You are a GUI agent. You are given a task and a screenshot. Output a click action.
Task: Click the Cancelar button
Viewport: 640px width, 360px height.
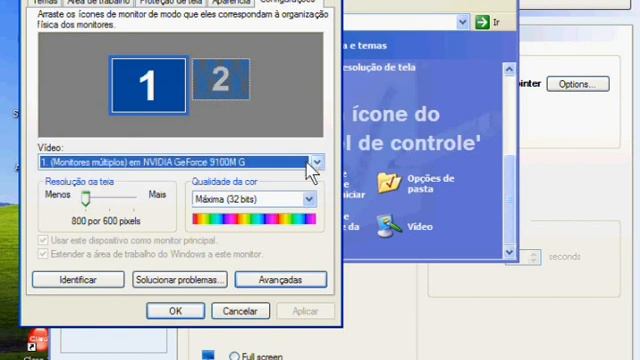point(240,311)
